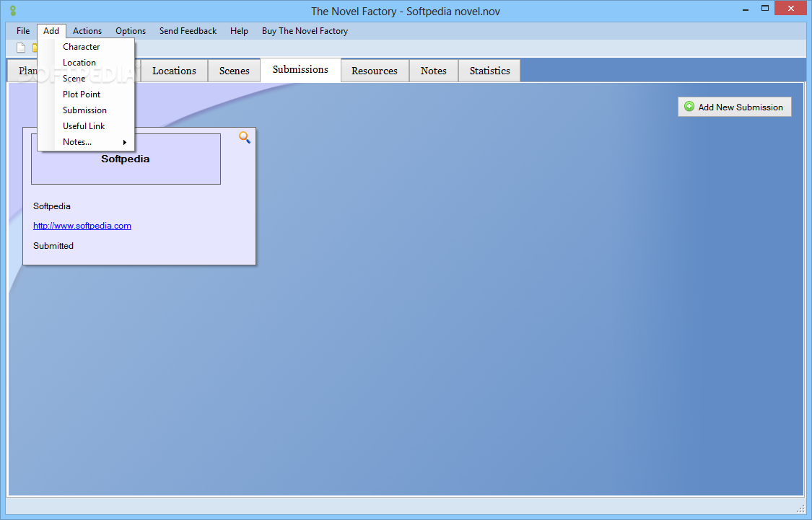Open the Send Feedback menu
The image size is (812, 520).
click(188, 31)
